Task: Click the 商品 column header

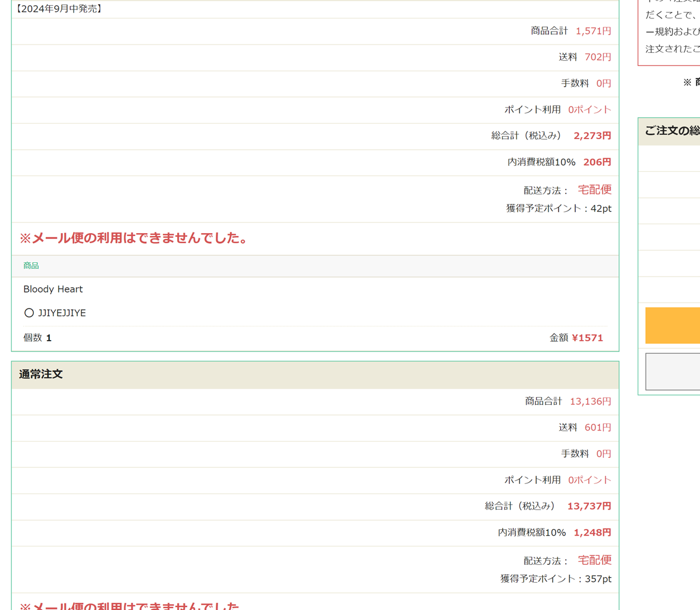Action: pyautogui.click(x=31, y=266)
